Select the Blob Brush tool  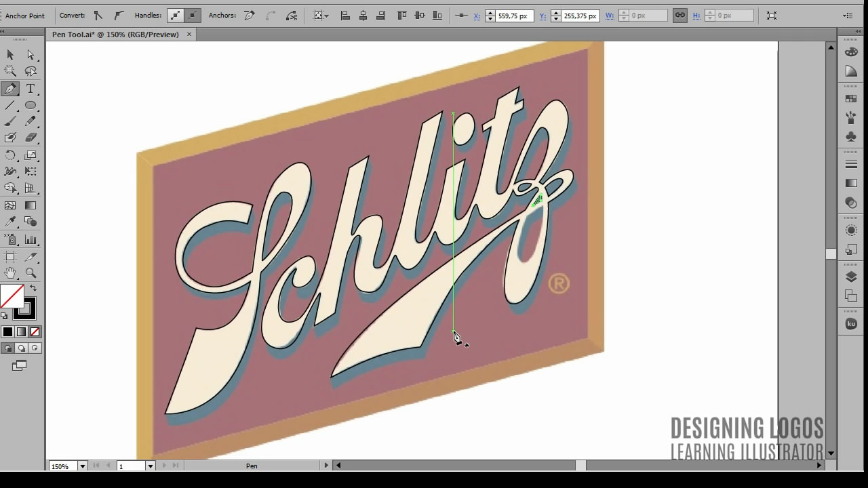click(x=10, y=138)
